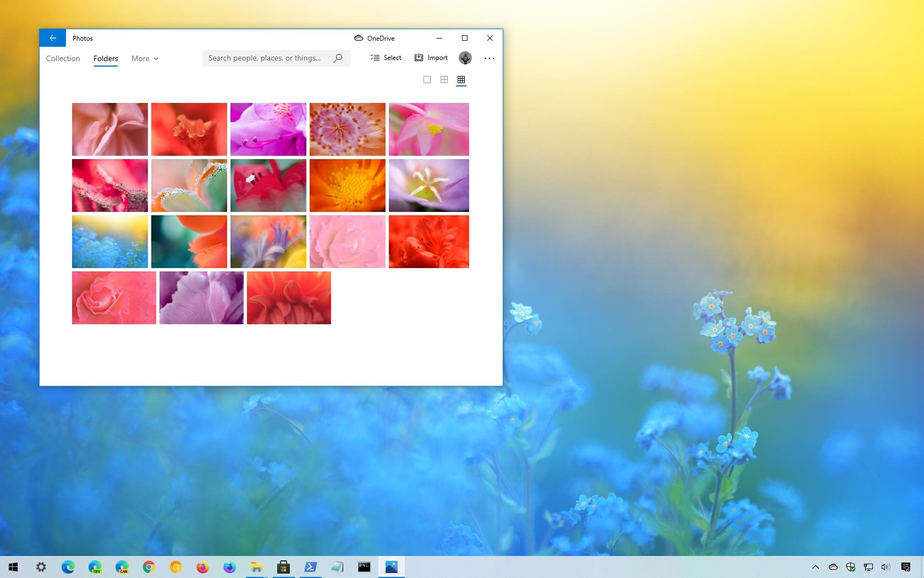The height and width of the screenshot is (578, 924).
Task: Launch Firefox Nightly from the taskbar
Action: (229, 567)
